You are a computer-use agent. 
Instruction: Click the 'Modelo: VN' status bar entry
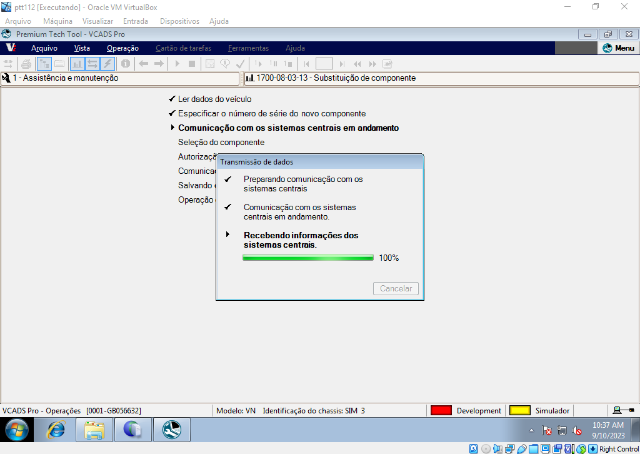(236, 411)
